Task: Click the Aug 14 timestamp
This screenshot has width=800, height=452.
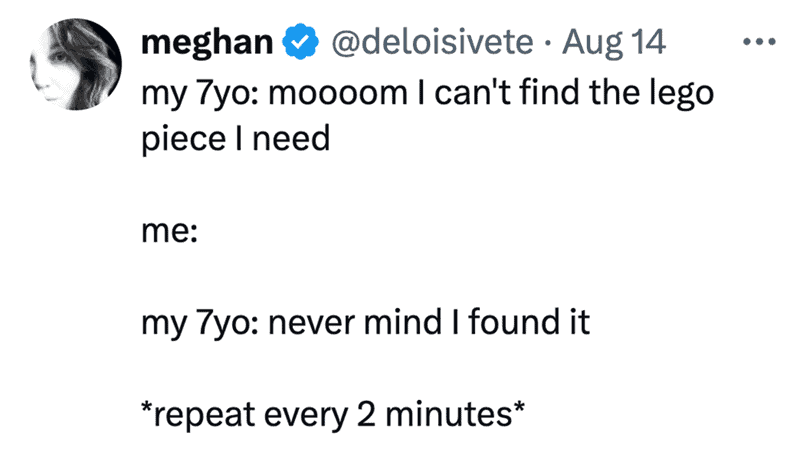Action: pos(614,42)
